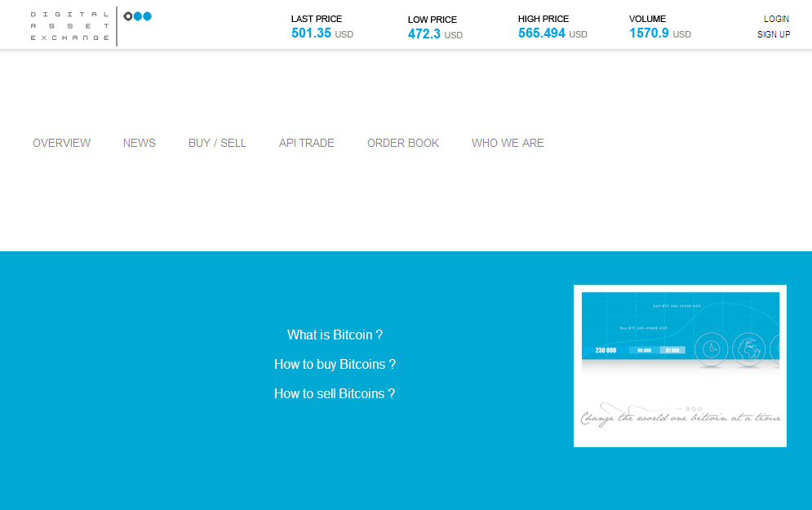The width and height of the screenshot is (812, 510).
Task: Click SIGN UP
Action: coord(774,34)
